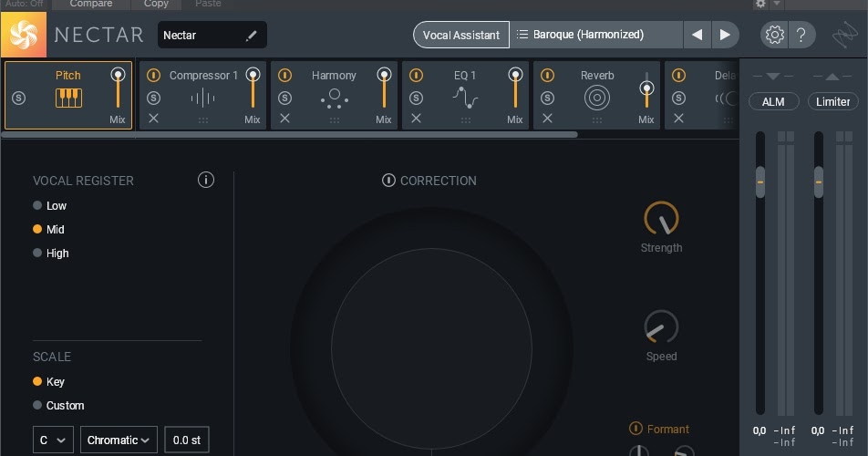
Task: Open the Nectar settings gear
Action: (774, 35)
